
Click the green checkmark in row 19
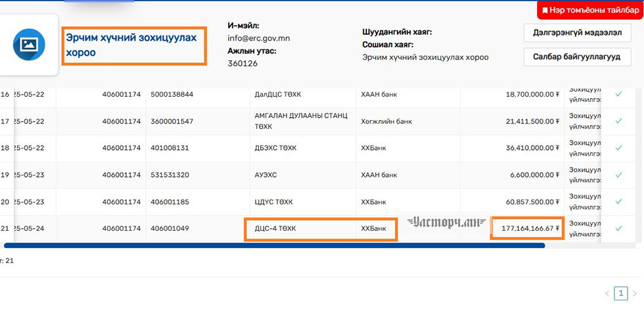point(618,175)
